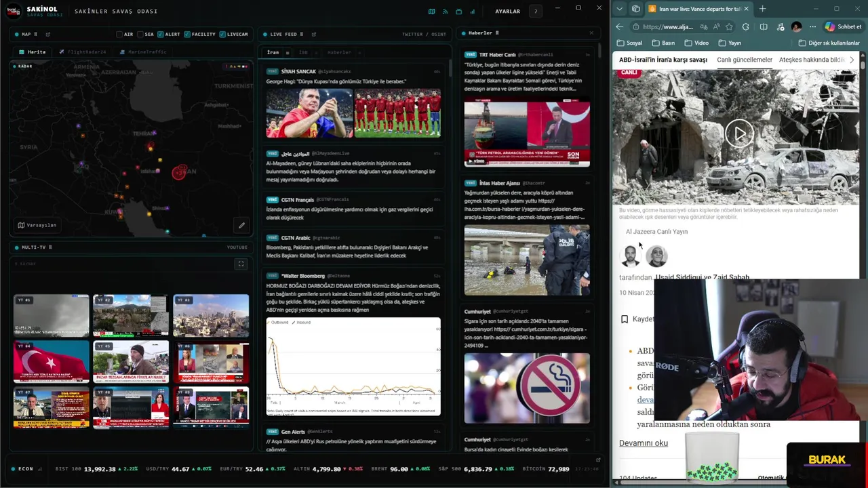
Task: Pop out the LIVE FEED panel
Action: (x=313, y=34)
